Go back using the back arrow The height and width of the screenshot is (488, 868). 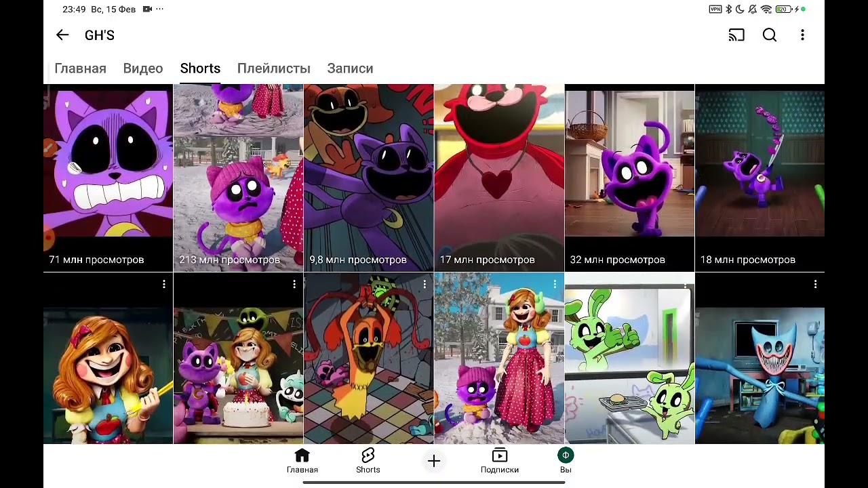(x=62, y=35)
